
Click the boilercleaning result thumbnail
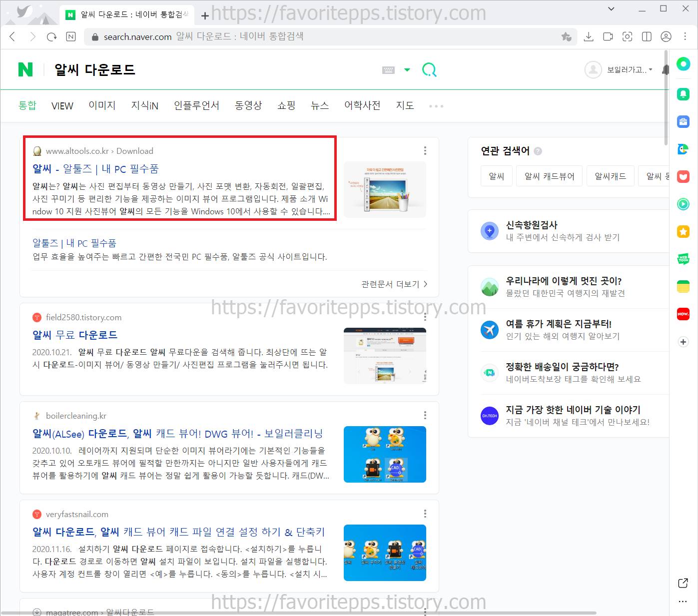click(x=385, y=454)
